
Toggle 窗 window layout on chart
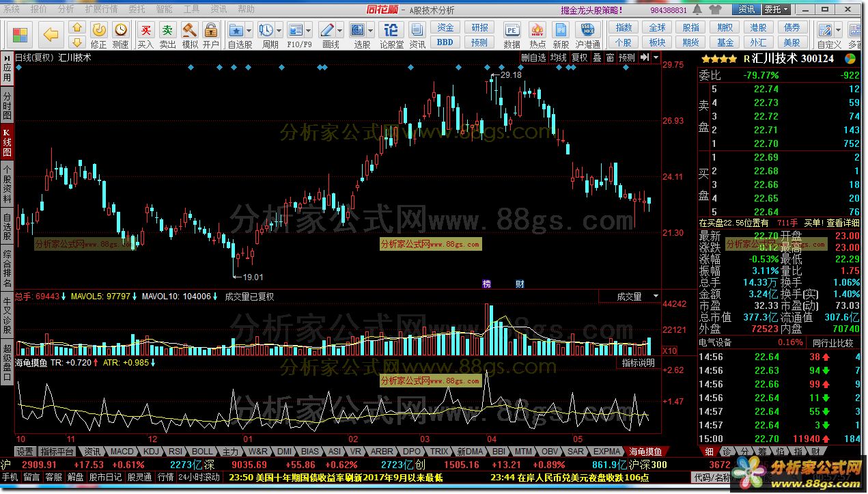(x=610, y=58)
